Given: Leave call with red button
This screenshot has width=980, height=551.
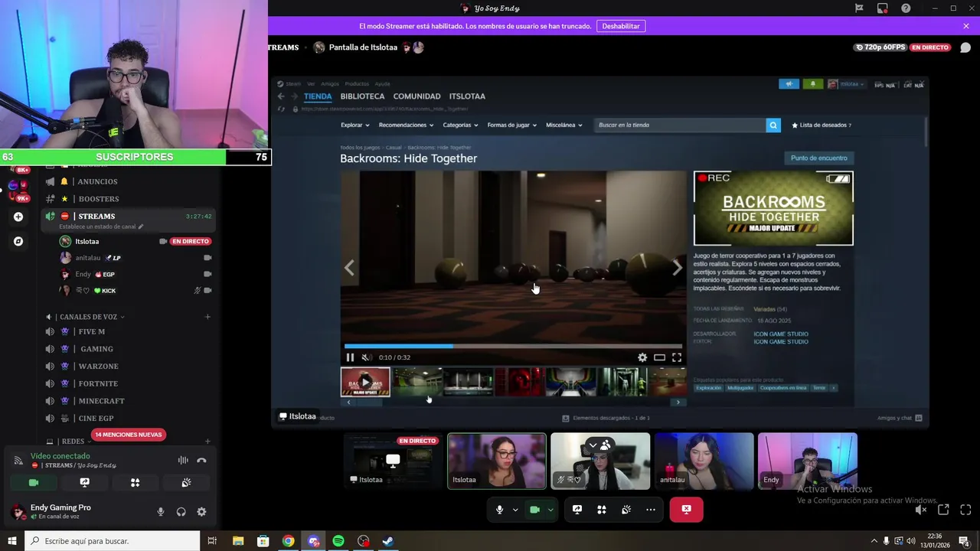Looking at the screenshot, I should [x=686, y=510].
